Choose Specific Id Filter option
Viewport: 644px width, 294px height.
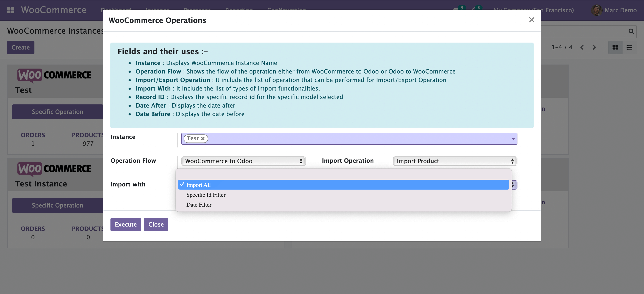click(206, 195)
